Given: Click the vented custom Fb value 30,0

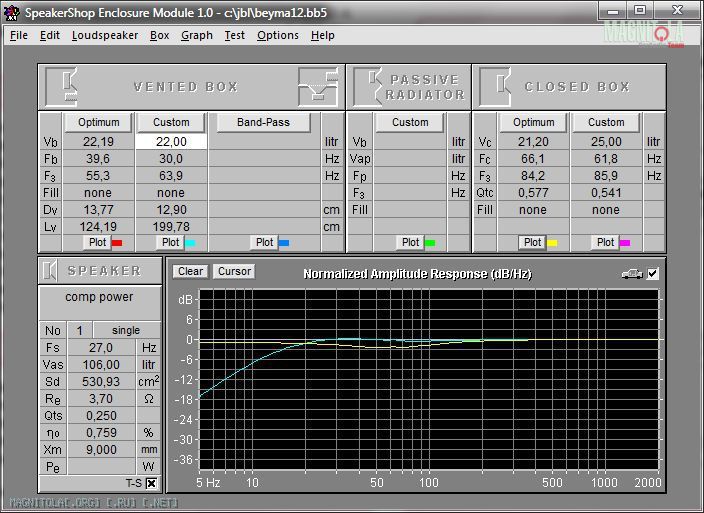Looking at the screenshot, I should click(x=171, y=159).
